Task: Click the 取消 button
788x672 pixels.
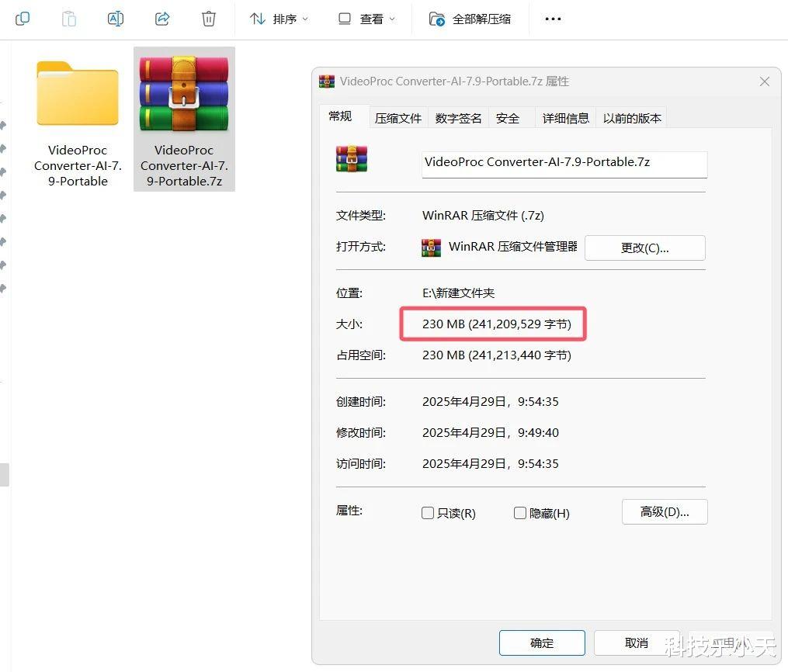Action: pyautogui.click(x=637, y=643)
